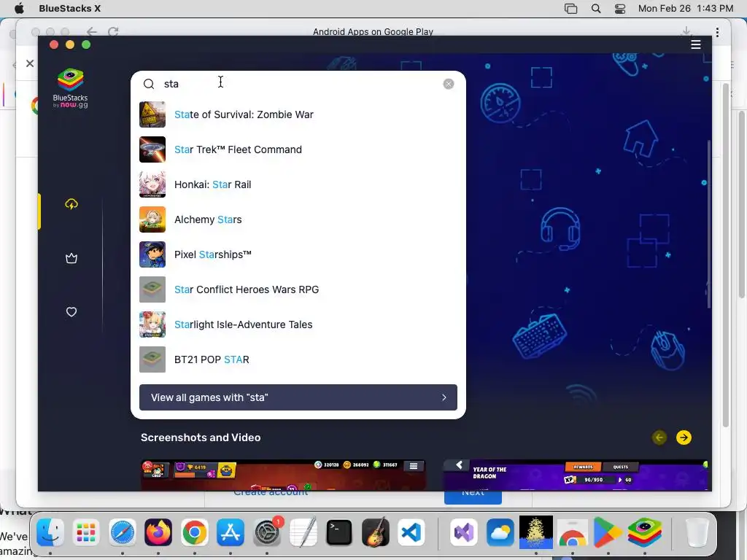This screenshot has width=747, height=560.
Task: Open Google Chrome from the dock
Action: coord(194,532)
